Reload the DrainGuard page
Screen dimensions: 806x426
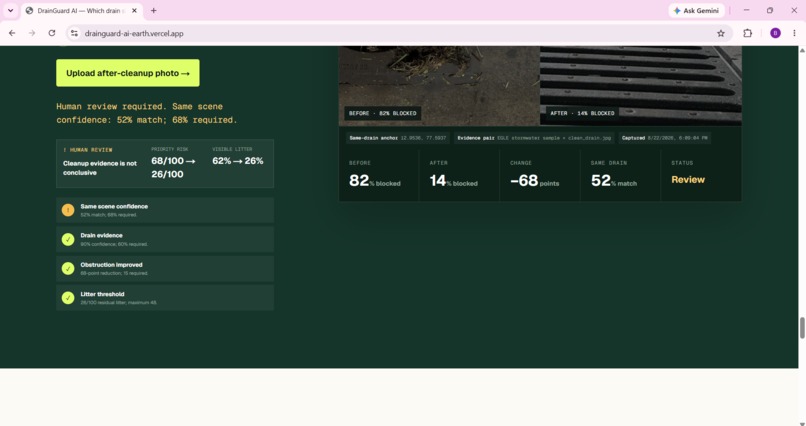click(x=52, y=33)
